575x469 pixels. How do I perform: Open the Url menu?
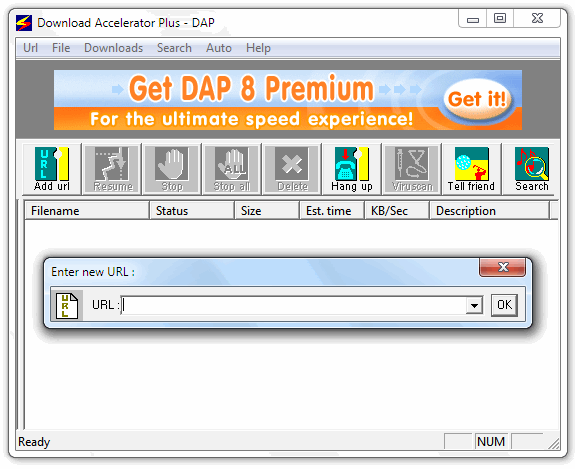(30, 48)
